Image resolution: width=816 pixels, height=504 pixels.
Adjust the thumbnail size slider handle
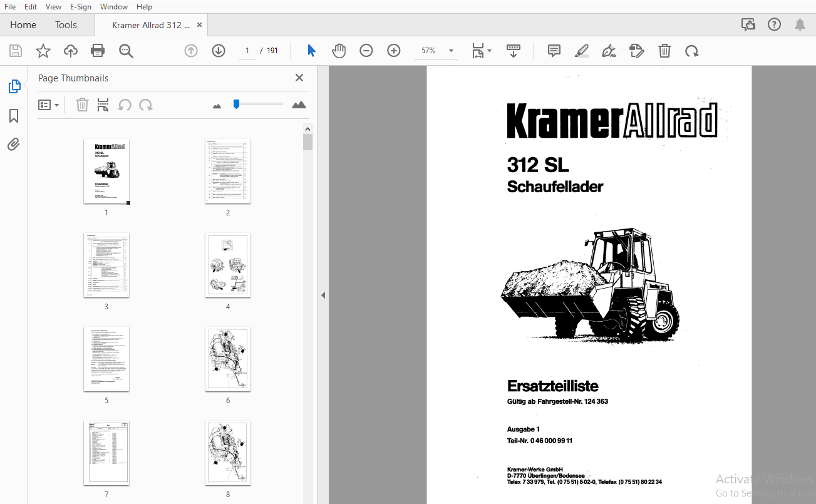pyautogui.click(x=236, y=104)
